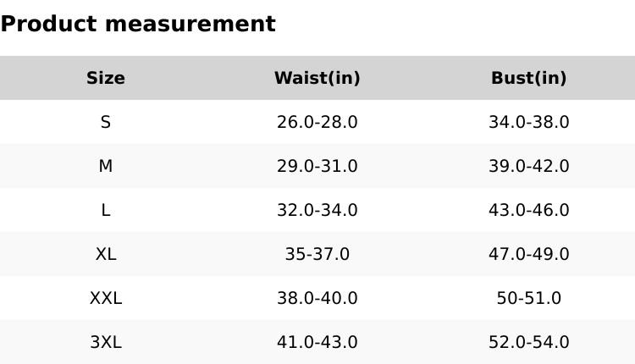Select bust value 50-51.0
635x364 pixels.
coord(529,298)
